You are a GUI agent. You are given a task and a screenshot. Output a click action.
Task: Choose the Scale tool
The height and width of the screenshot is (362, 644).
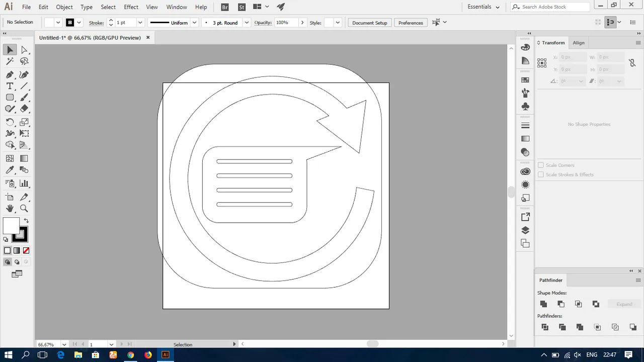pyautogui.click(x=24, y=122)
